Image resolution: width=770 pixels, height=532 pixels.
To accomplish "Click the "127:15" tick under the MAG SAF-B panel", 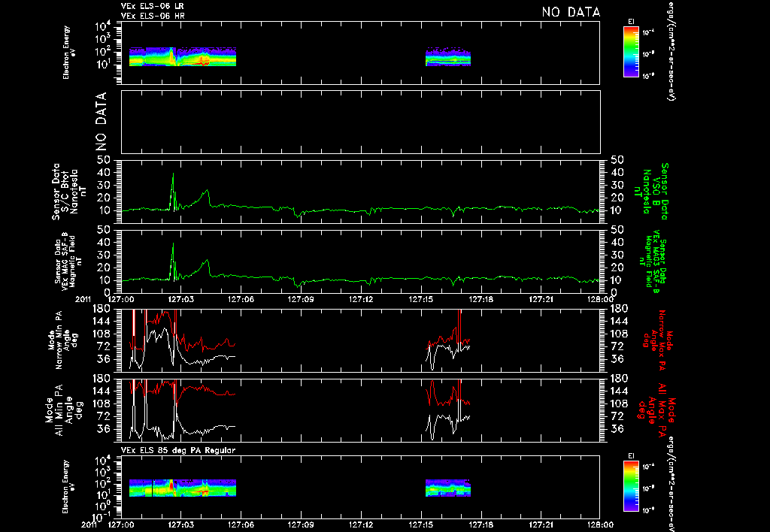I will [421, 299].
